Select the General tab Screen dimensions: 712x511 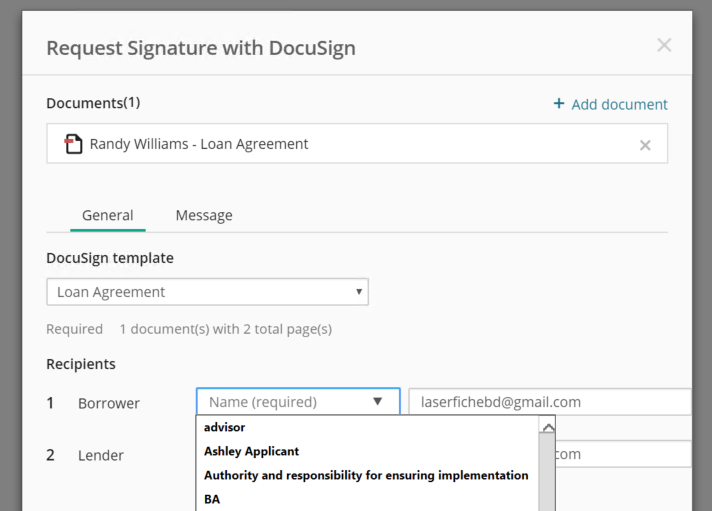click(108, 215)
